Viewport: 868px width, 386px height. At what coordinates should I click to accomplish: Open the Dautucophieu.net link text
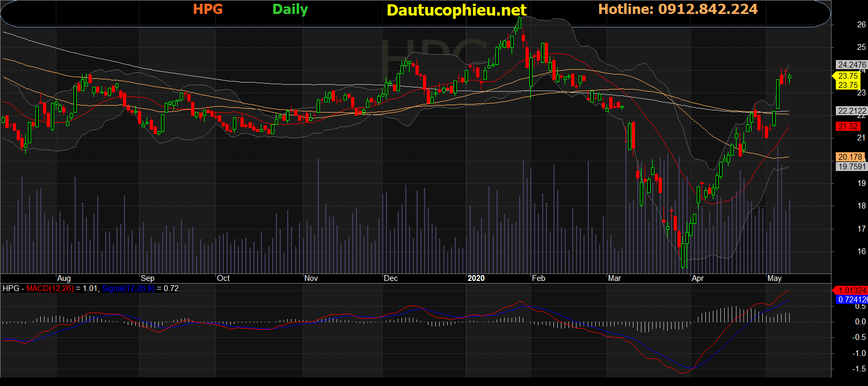(457, 10)
